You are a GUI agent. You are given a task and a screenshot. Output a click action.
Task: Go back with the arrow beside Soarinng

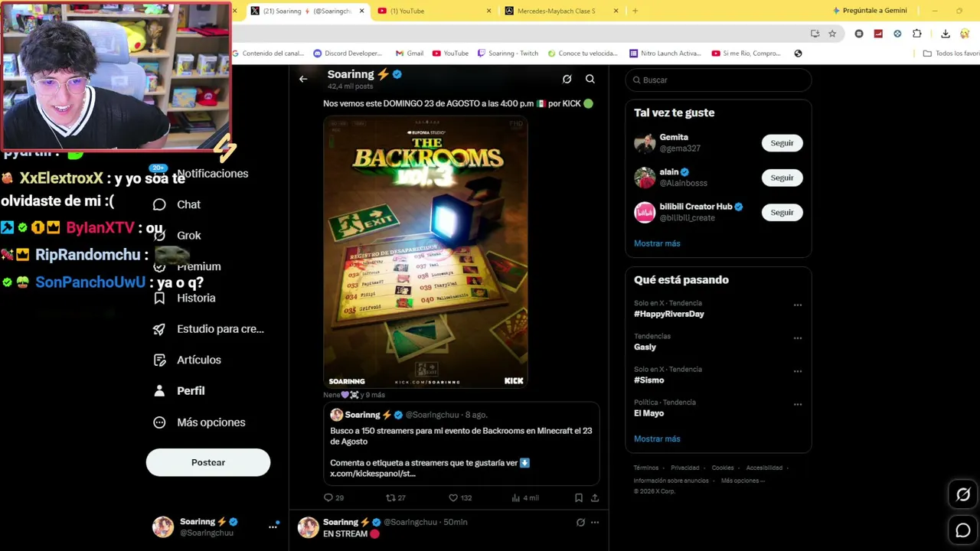(x=303, y=79)
